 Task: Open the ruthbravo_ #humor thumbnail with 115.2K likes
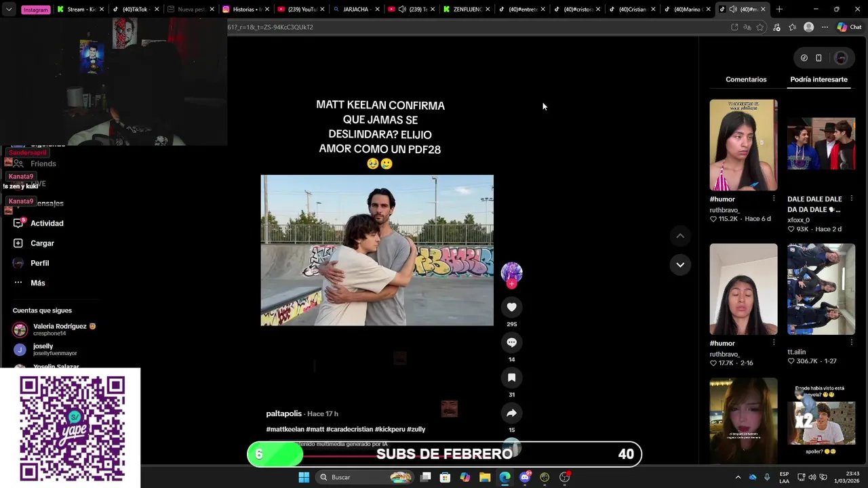click(x=743, y=145)
